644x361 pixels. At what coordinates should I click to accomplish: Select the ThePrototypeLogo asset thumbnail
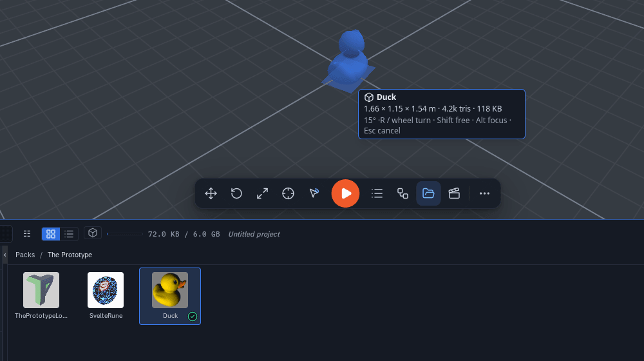(41, 290)
